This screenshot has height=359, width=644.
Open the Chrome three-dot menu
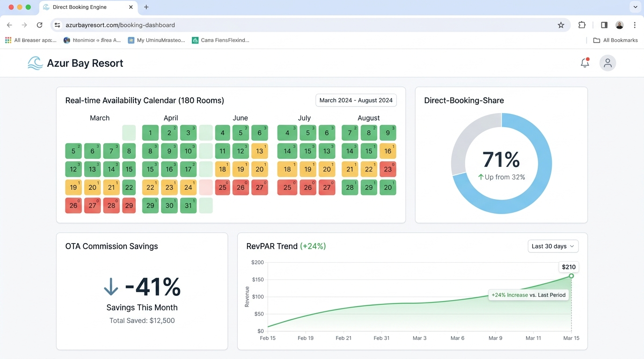point(635,25)
